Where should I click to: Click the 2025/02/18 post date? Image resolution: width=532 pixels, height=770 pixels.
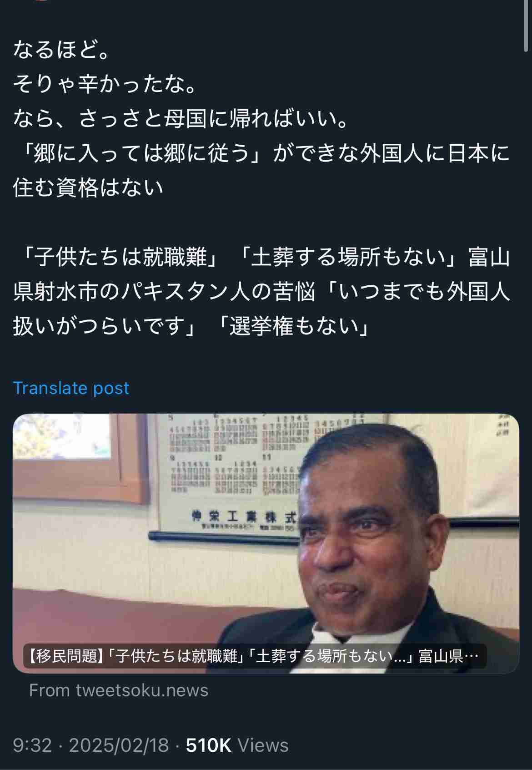(119, 745)
